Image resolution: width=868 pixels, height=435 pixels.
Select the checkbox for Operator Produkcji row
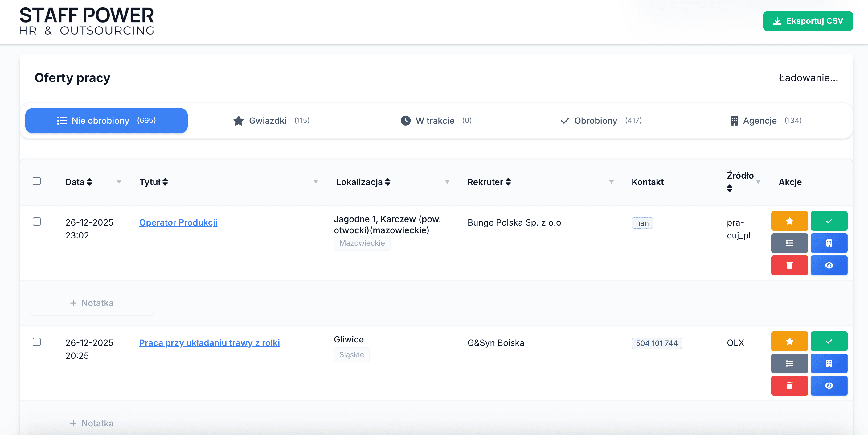pyautogui.click(x=37, y=222)
